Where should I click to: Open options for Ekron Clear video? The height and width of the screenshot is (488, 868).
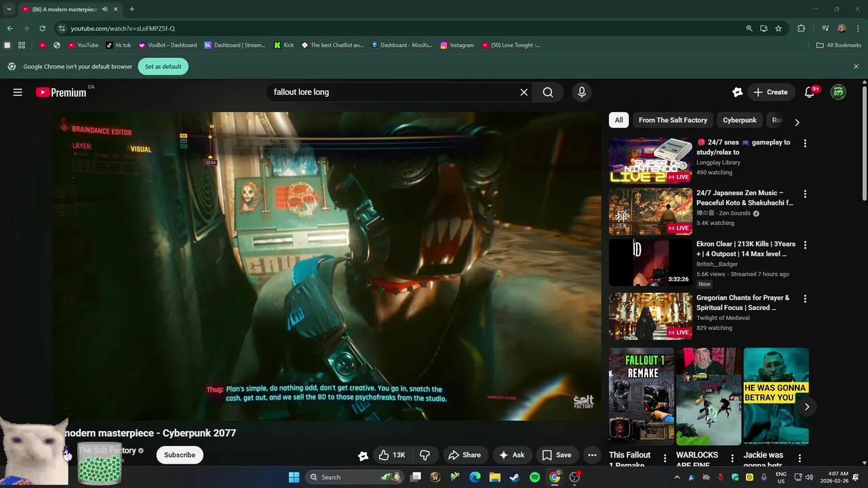[x=805, y=245]
